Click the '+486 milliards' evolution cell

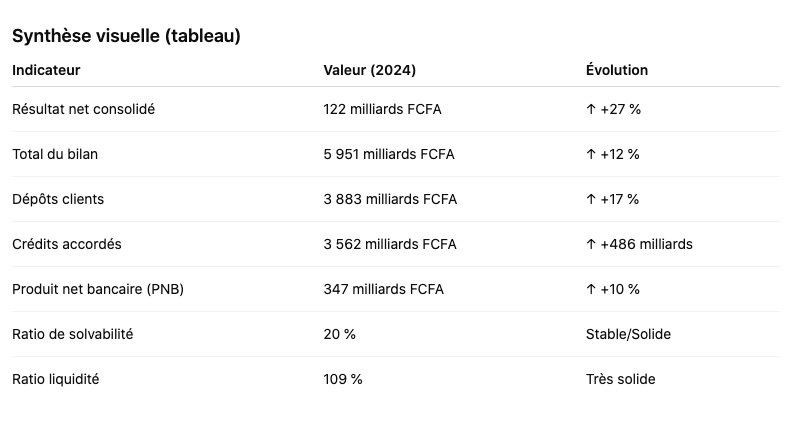639,244
